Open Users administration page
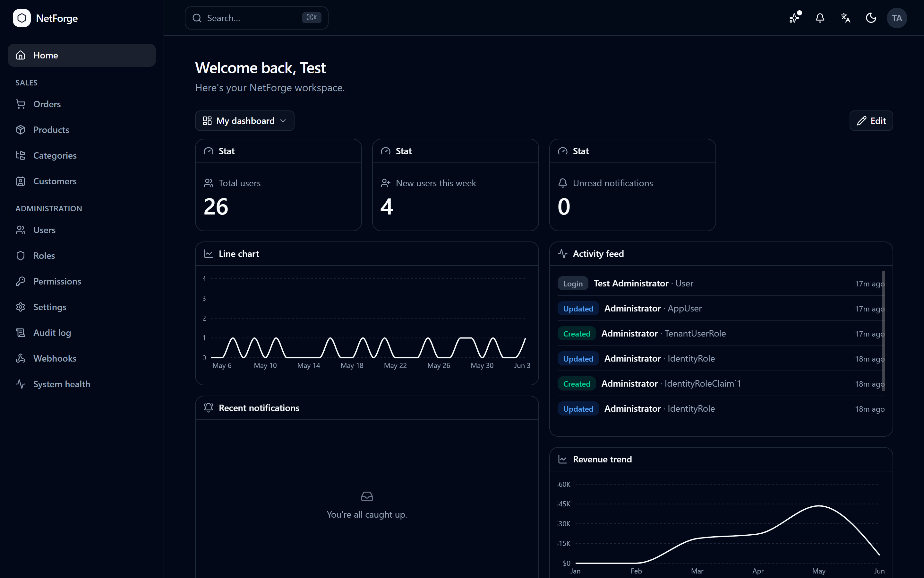This screenshot has height=578, width=924. coord(82,230)
